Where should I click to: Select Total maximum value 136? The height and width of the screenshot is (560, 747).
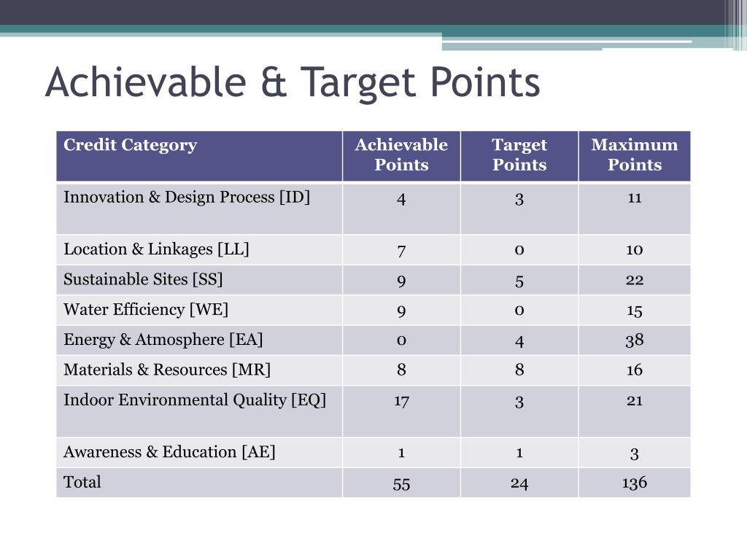pyautogui.click(x=635, y=483)
